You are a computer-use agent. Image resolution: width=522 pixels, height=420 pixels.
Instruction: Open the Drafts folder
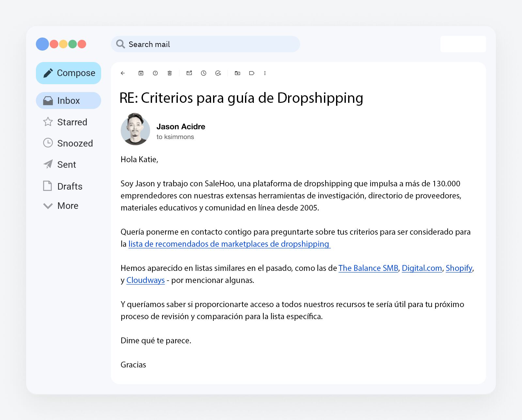click(69, 186)
